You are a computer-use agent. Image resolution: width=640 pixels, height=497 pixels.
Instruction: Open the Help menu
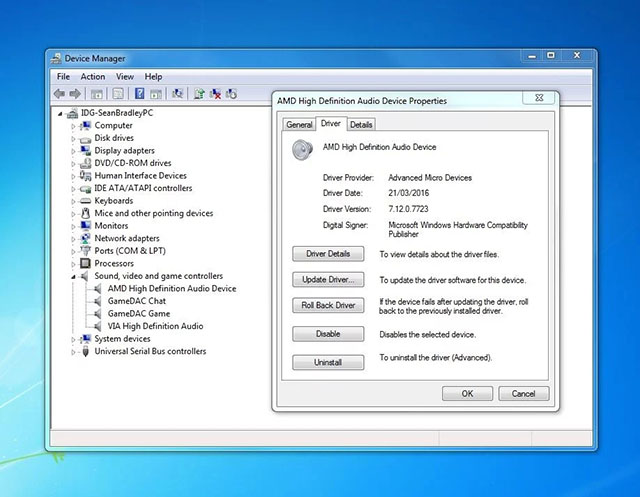[153, 77]
